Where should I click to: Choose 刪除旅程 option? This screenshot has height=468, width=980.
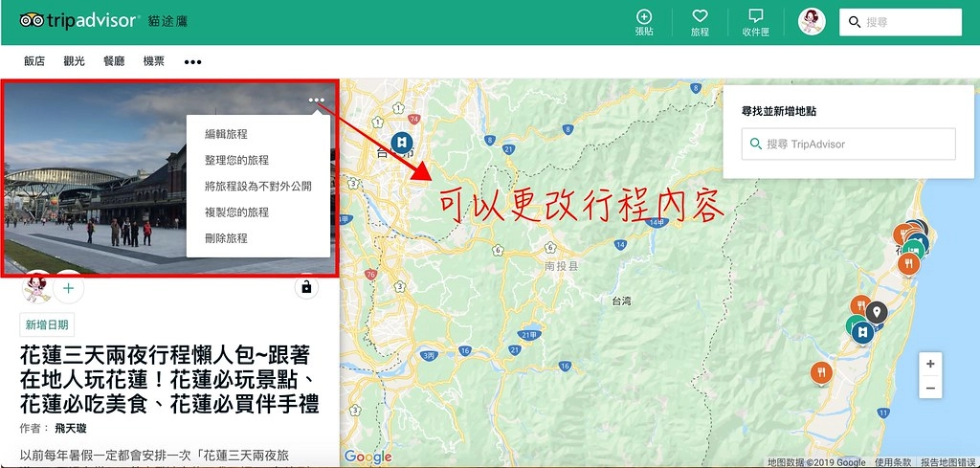tap(226, 238)
